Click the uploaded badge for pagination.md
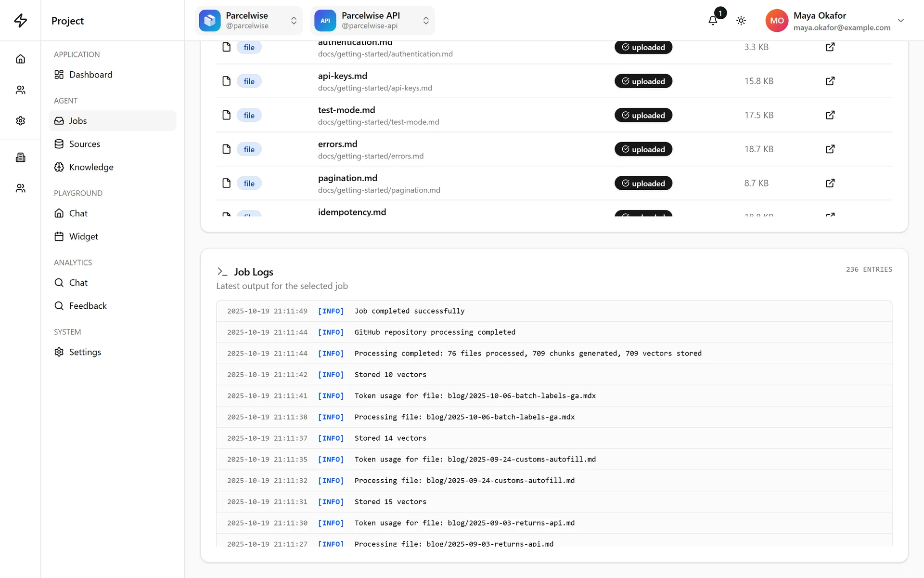The image size is (924, 578). click(x=643, y=183)
